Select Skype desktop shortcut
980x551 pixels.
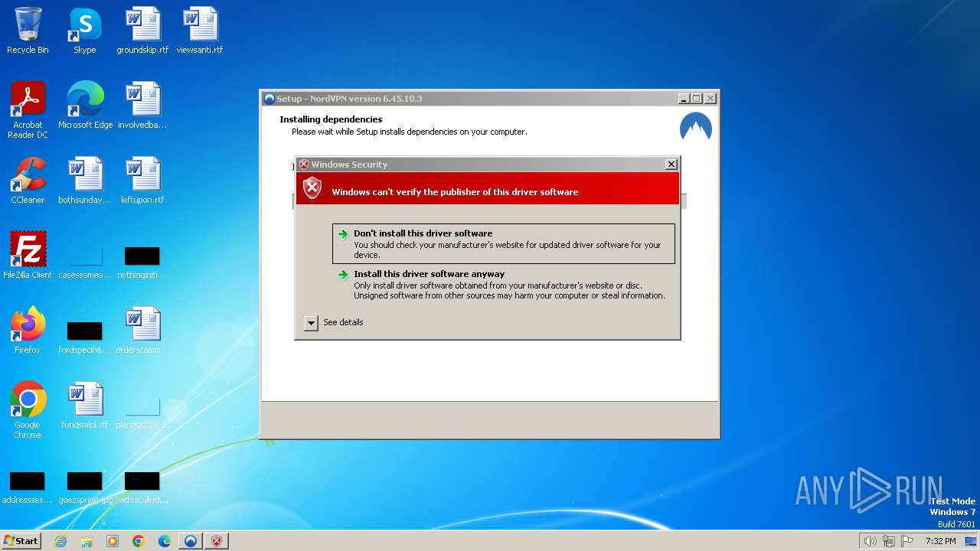coord(85,31)
